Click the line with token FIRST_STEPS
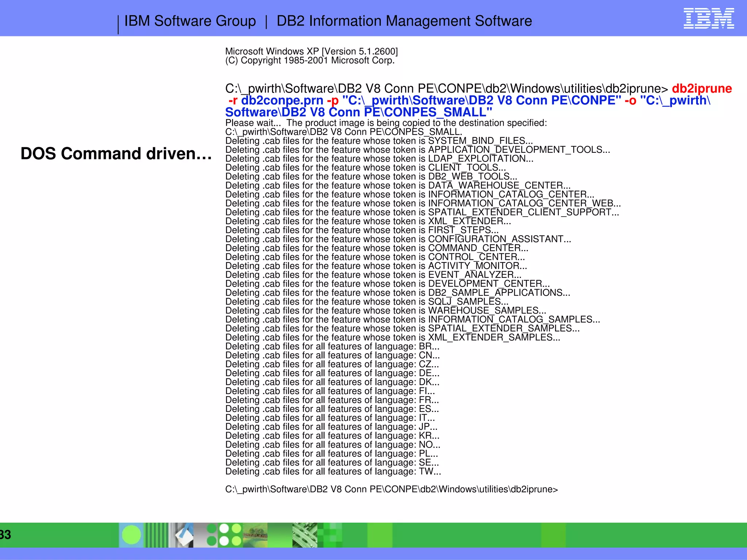747x560 pixels. coord(362,230)
